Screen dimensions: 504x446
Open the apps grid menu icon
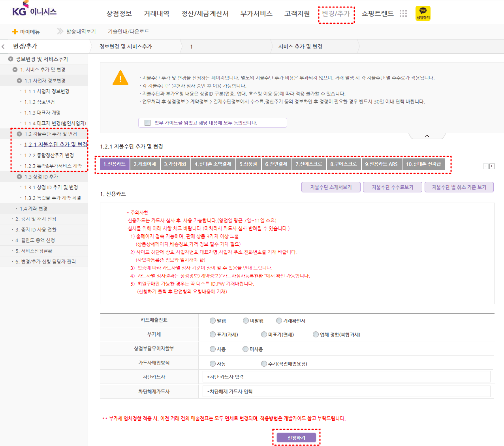point(403,14)
